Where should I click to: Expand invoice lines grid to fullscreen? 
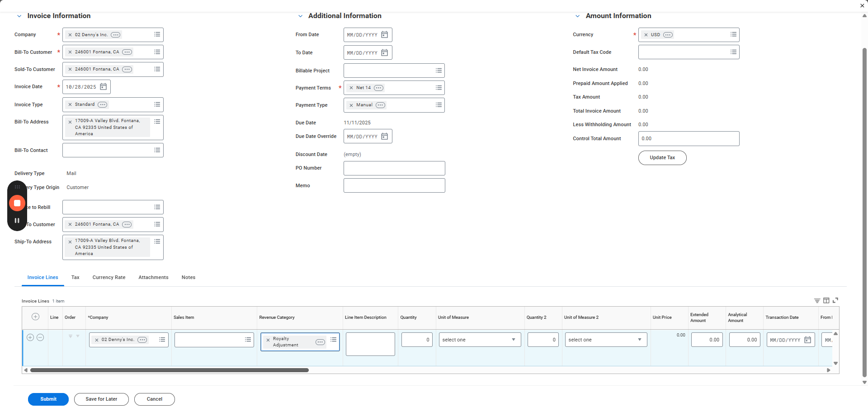coord(835,300)
